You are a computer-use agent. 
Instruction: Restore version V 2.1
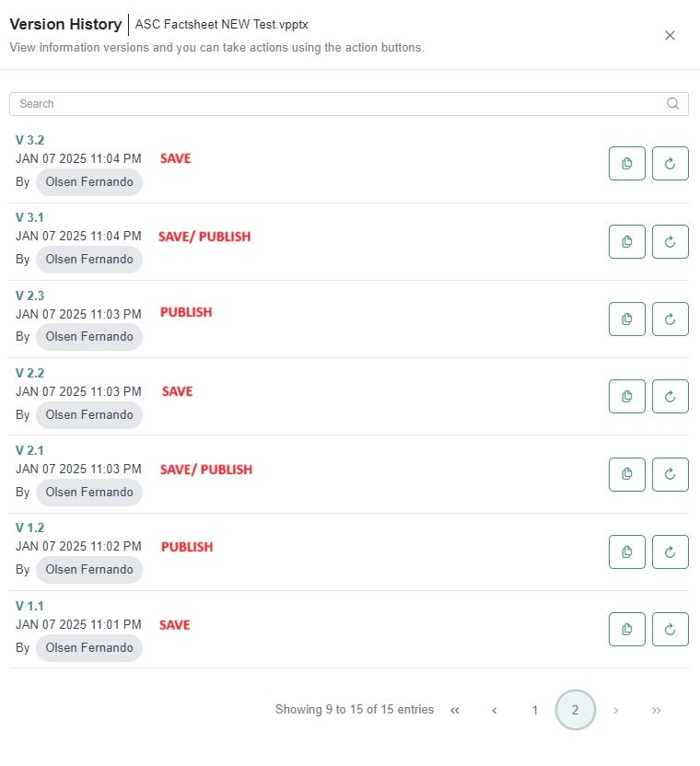coord(671,474)
